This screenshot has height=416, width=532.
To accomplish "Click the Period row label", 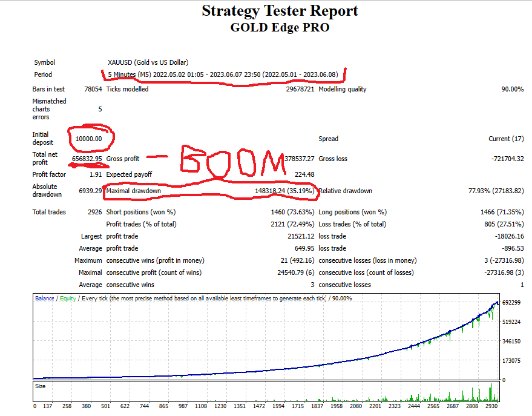I will (x=43, y=74).
